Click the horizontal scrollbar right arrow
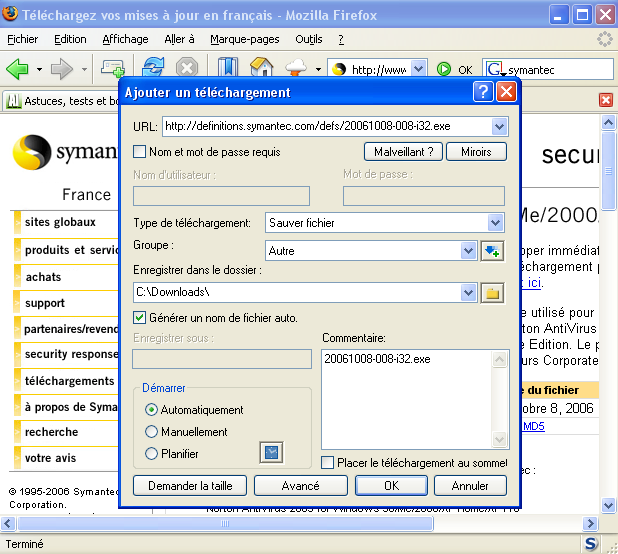 click(x=590, y=523)
